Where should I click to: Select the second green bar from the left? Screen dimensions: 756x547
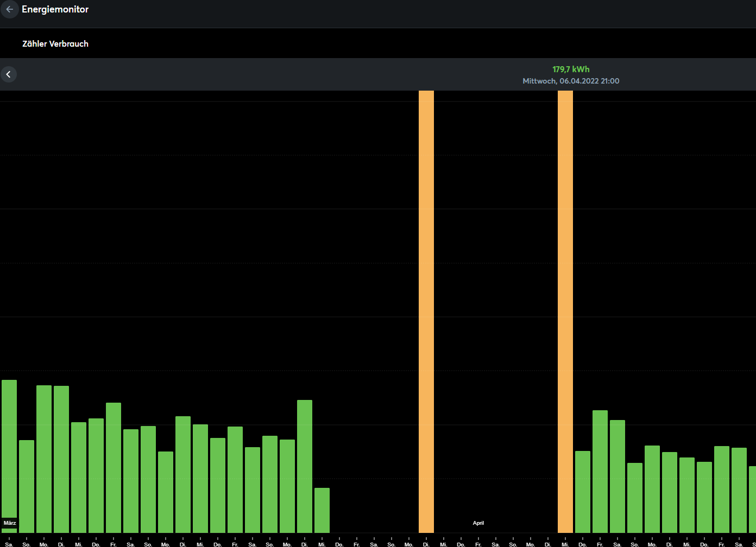coord(27,486)
